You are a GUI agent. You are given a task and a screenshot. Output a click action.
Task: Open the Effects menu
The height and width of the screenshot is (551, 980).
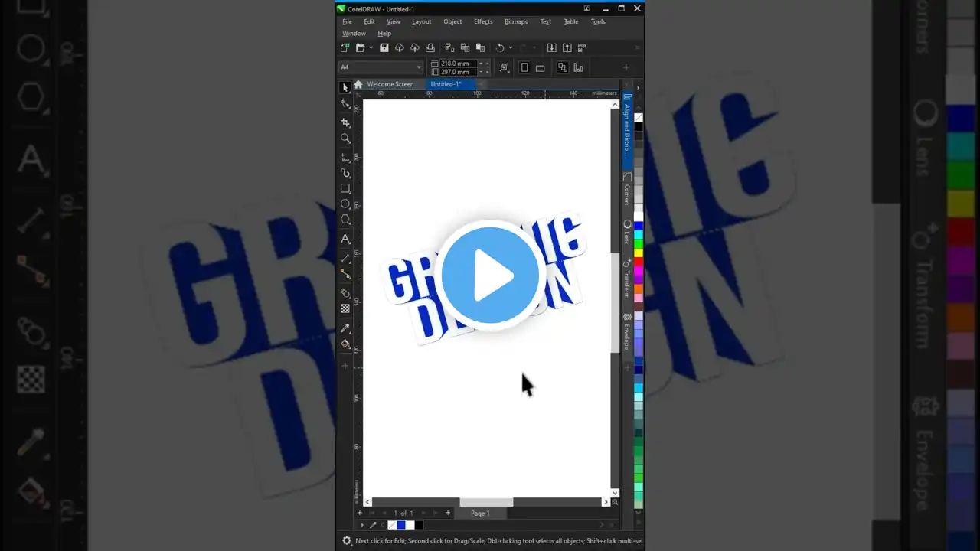(483, 21)
